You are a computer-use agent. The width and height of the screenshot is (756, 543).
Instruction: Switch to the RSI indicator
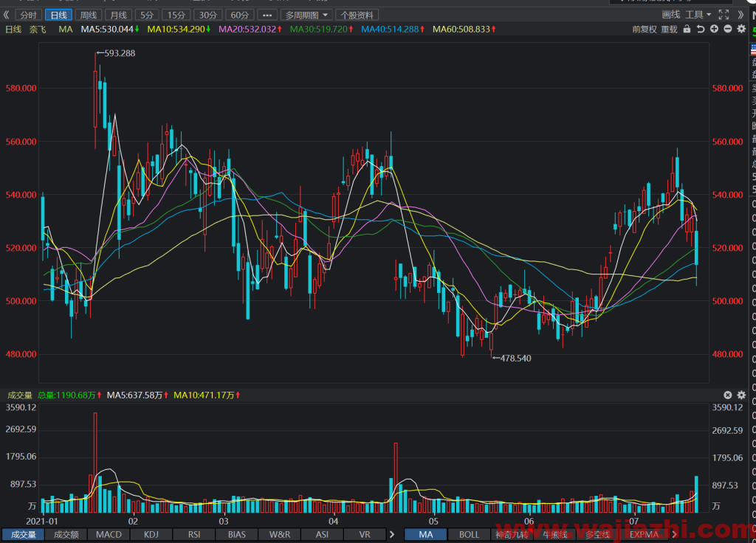(194, 535)
